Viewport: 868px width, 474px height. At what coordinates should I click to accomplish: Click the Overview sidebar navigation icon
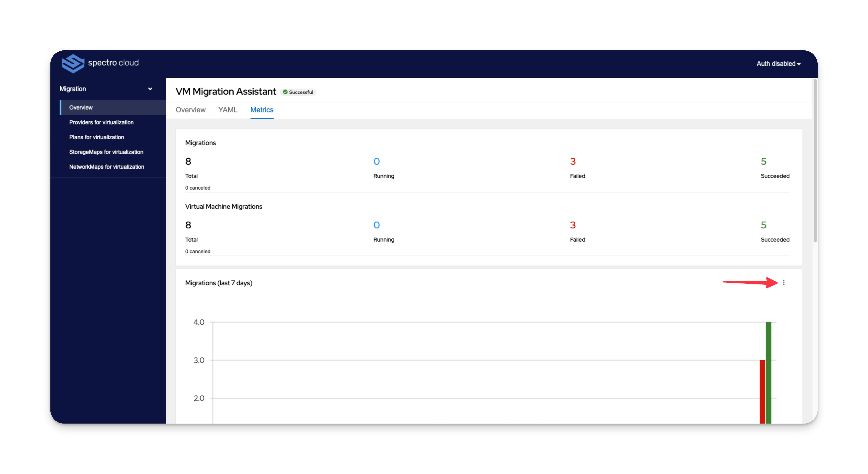(82, 107)
